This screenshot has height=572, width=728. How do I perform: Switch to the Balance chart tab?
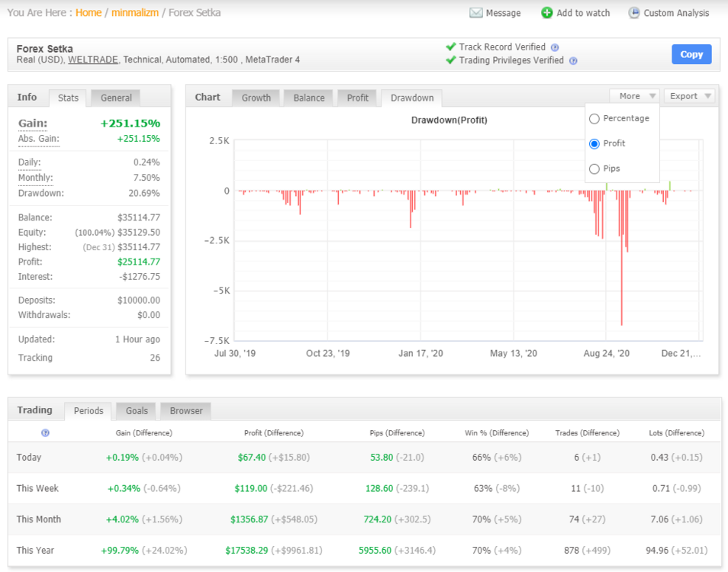coord(309,98)
